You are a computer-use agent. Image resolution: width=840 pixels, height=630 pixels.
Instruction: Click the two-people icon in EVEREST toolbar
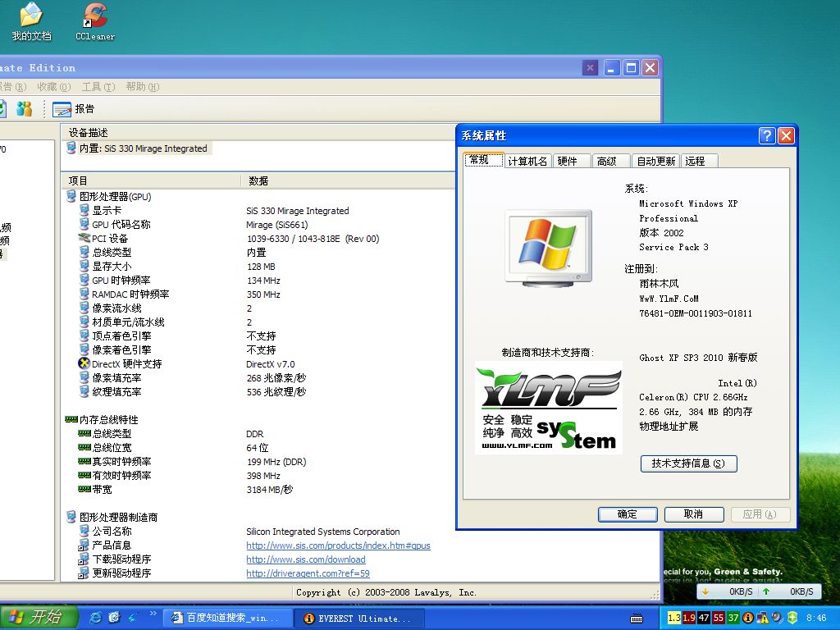point(24,109)
